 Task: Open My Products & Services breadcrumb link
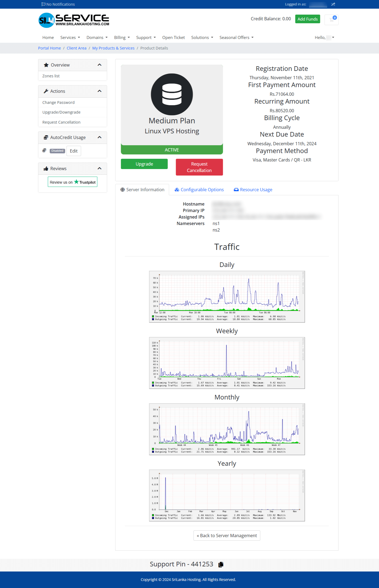pyautogui.click(x=113, y=48)
